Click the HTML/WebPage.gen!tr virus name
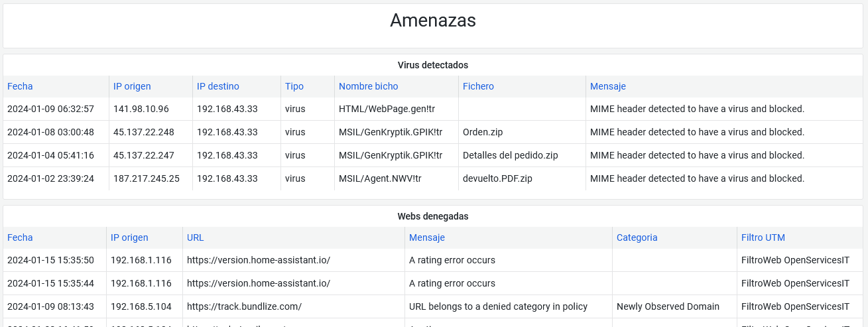The height and width of the screenshot is (327, 868). [x=387, y=109]
